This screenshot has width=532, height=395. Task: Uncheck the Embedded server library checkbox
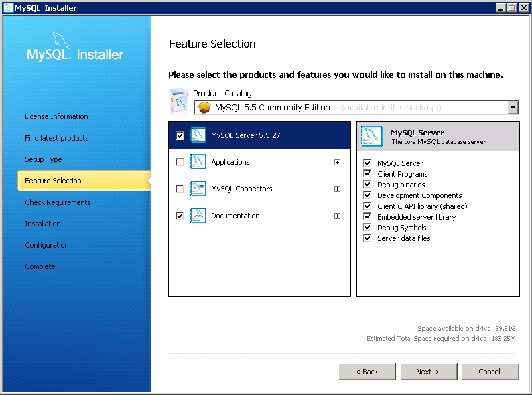pyautogui.click(x=367, y=217)
